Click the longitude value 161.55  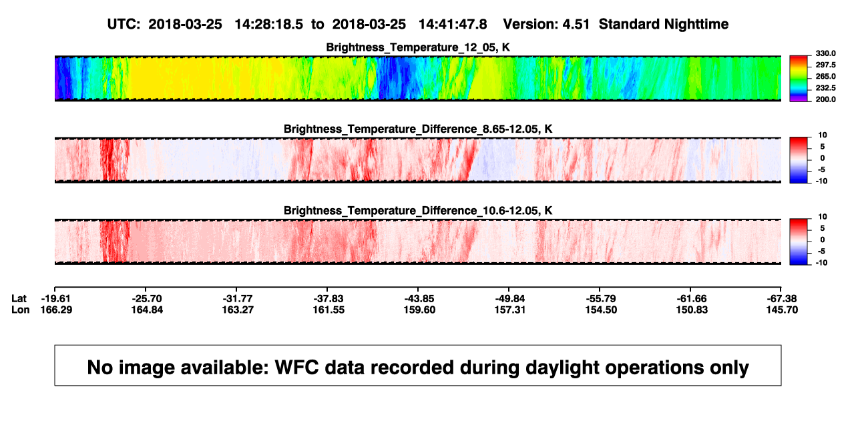pos(327,310)
